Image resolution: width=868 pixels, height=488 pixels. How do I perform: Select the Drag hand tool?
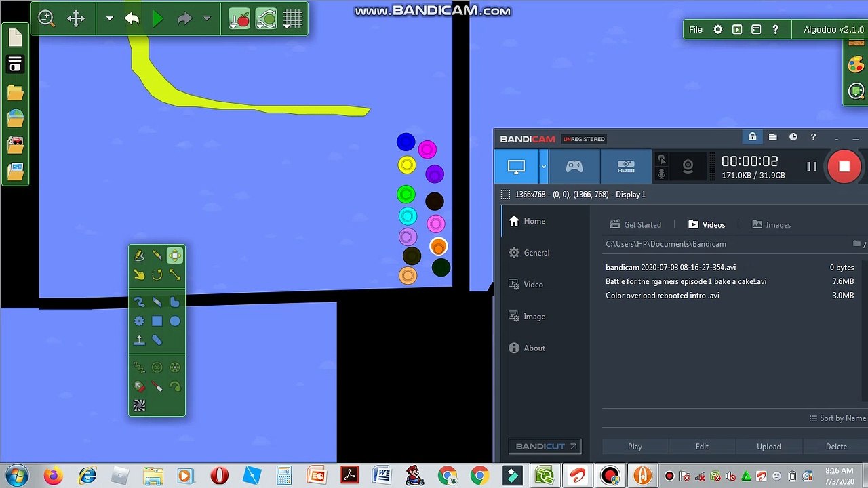coord(139,274)
